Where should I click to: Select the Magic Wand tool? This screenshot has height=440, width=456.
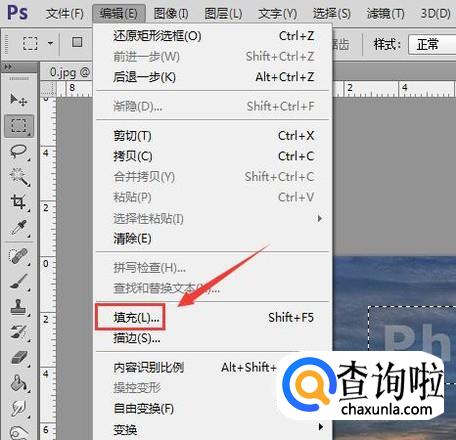click(19, 177)
